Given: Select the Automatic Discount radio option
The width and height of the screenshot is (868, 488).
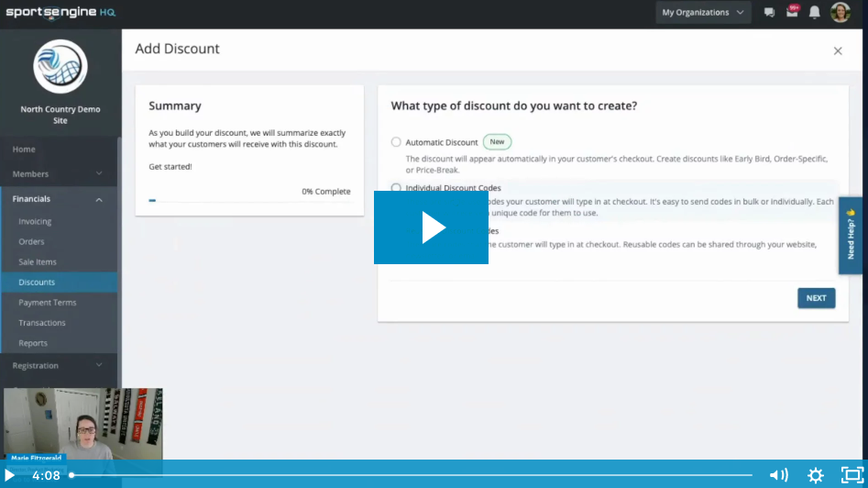Looking at the screenshot, I should point(396,142).
